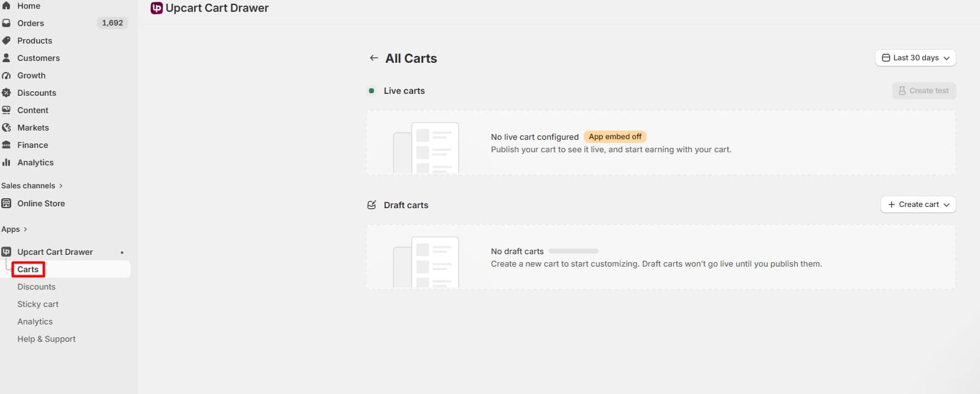
Task: Open Discounts under Upcart Cart Drawer
Action: [x=37, y=286]
